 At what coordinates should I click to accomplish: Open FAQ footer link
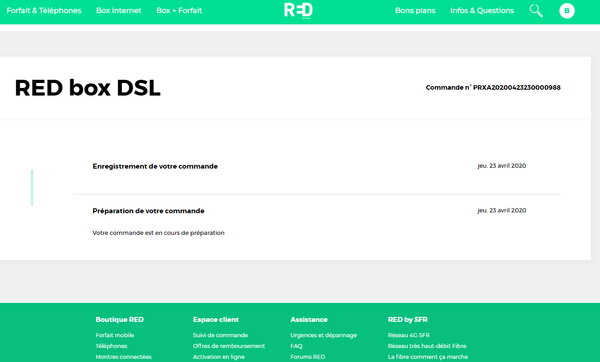click(297, 346)
